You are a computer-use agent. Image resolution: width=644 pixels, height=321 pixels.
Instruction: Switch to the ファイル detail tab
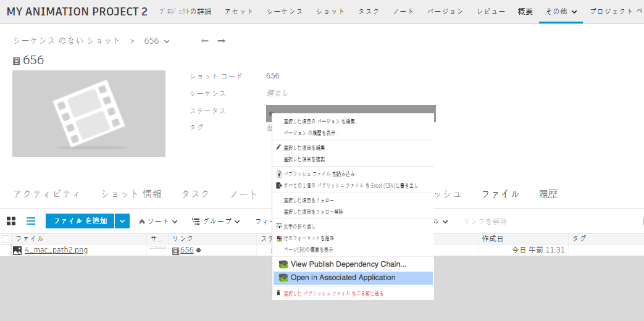pos(500,194)
